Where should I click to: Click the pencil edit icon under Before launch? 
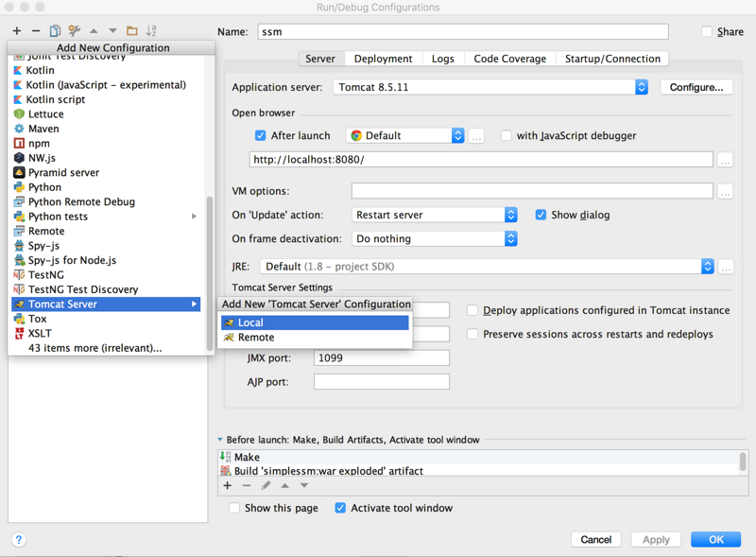(x=266, y=485)
